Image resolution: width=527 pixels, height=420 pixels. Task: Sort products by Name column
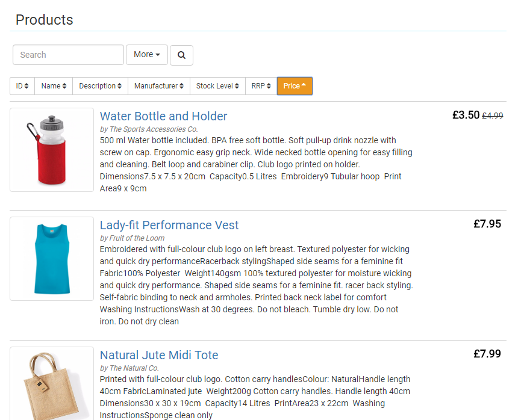(x=54, y=86)
